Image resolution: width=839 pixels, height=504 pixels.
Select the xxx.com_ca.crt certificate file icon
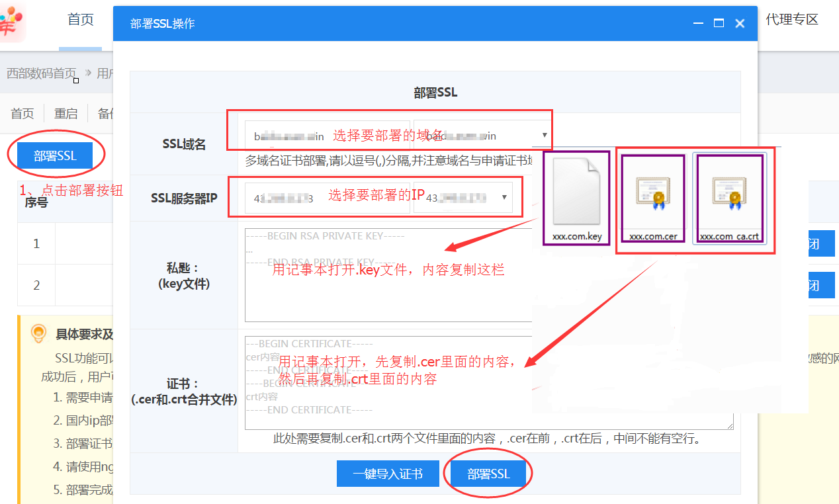[x=730, y=193]
